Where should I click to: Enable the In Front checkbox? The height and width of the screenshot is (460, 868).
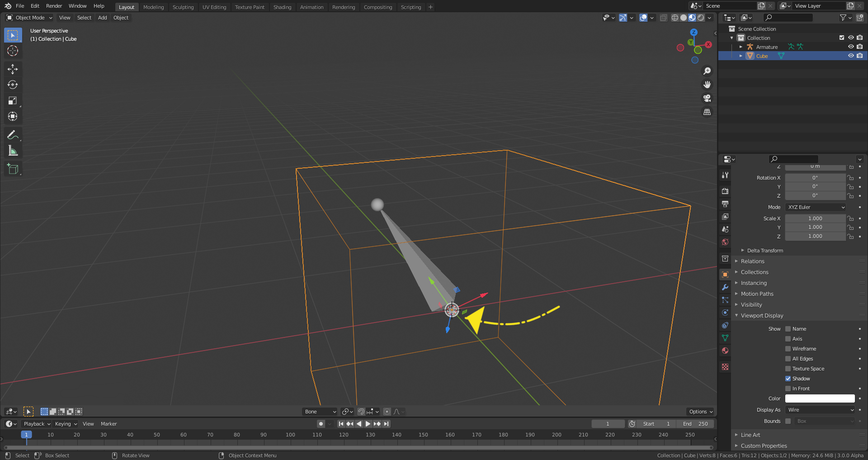pyautogui.click(x=788, y=389)
